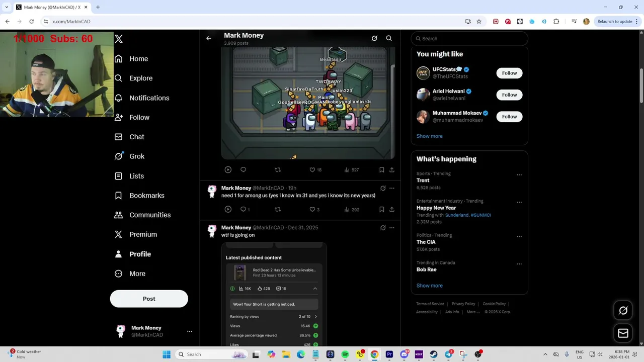
Task: Reply to the 'need 1 for among us' post
Action: [x=245, y=209]
